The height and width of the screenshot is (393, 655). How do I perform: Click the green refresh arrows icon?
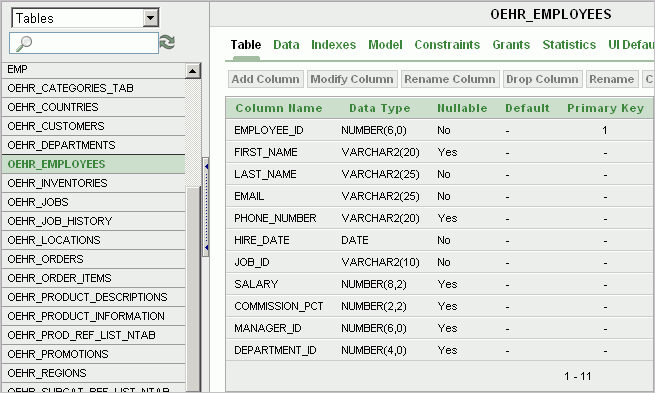[x=167, y=43]
